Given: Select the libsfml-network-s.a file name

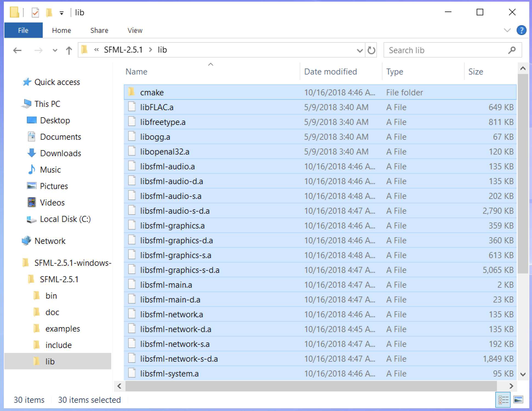Looking at the screenshot, I should 175,344.
